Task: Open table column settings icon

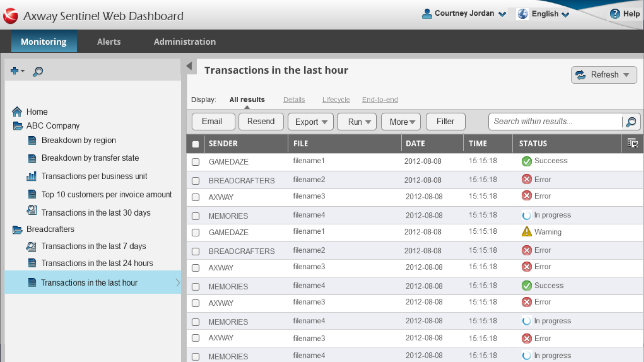Action: click(632, 143)
